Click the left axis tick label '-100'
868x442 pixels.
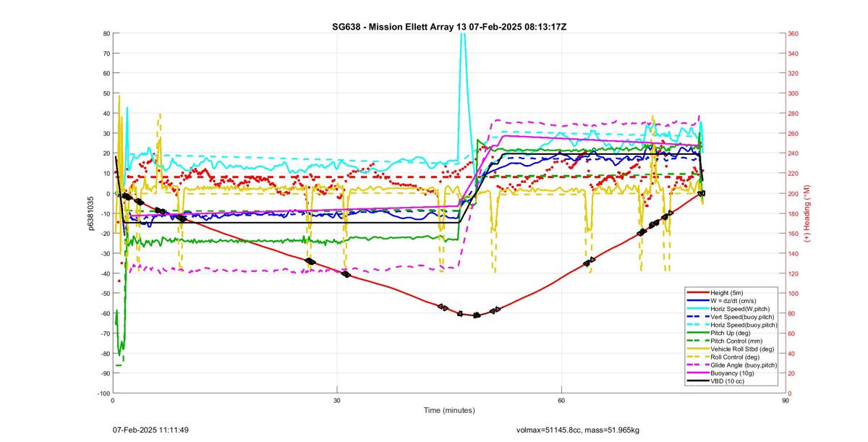103,393
